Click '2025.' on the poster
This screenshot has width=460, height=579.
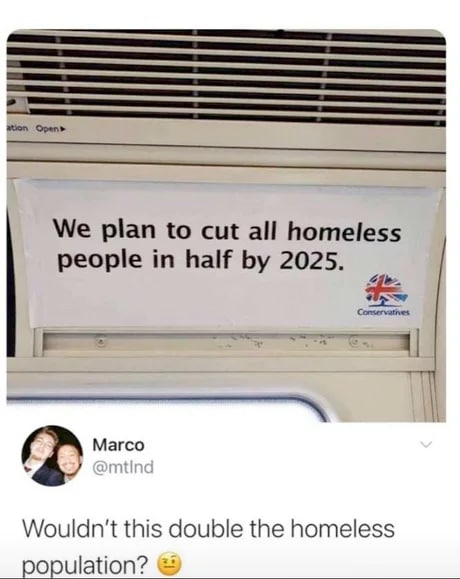point(311,261)
